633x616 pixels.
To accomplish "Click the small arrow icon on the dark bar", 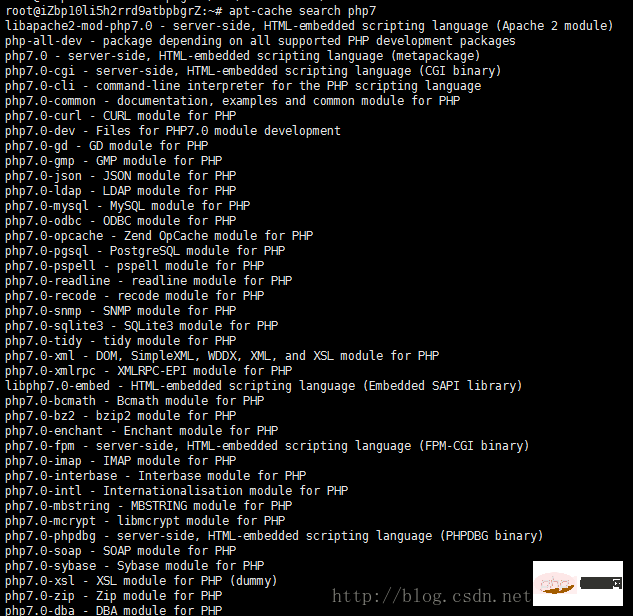I will [617, 583].
